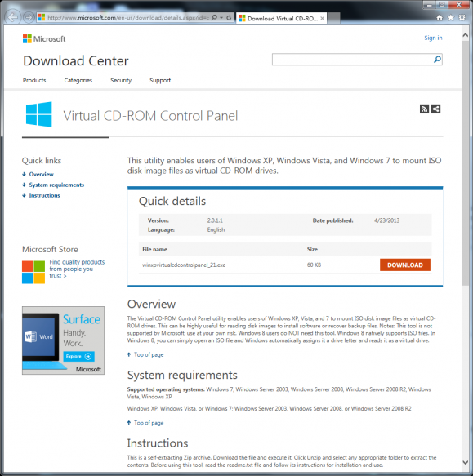Click the search magnifier in Download Center

pyautogui.click(x=437, y=60)
